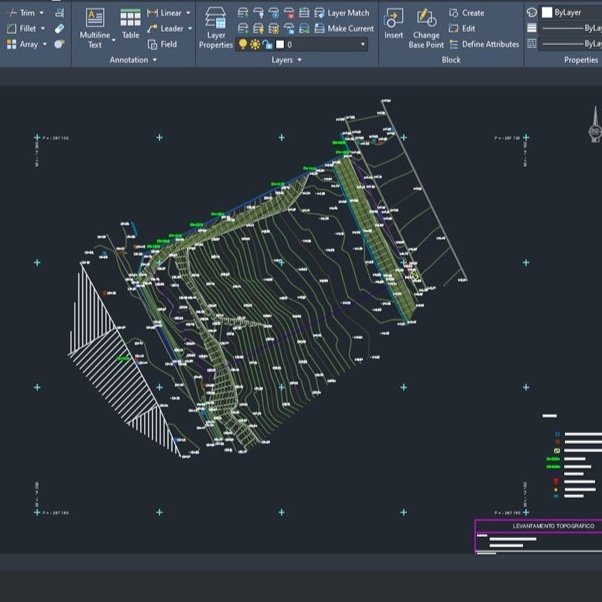Image resolution: width=602 pixels, height=602 pixels.
Task: Open the current layer dropdown list
Action: tap(363, 45)
